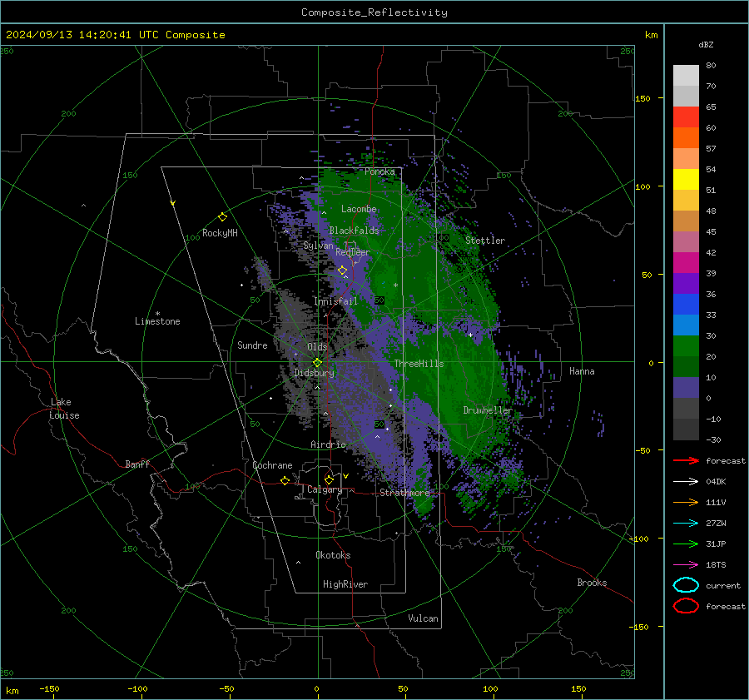Select the 39 dBZ purple color swatch

click(686, 283)
